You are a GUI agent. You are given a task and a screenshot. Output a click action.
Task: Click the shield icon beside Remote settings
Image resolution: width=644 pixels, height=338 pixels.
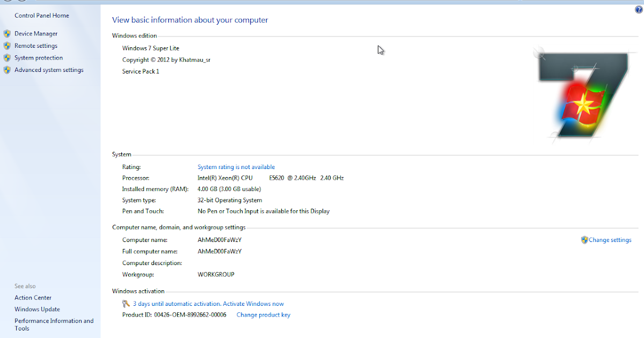(x=7, y=46)
